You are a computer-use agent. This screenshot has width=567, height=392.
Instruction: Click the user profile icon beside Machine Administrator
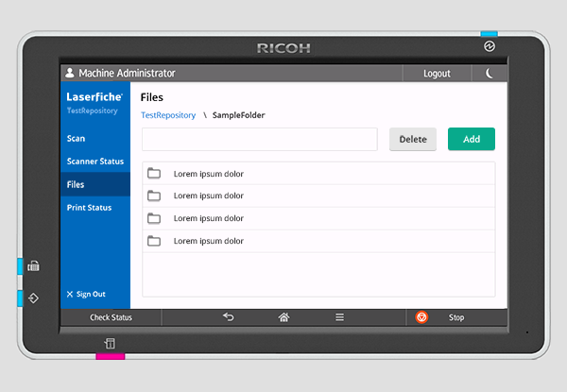pyautogui.click(x=70, y=73)
